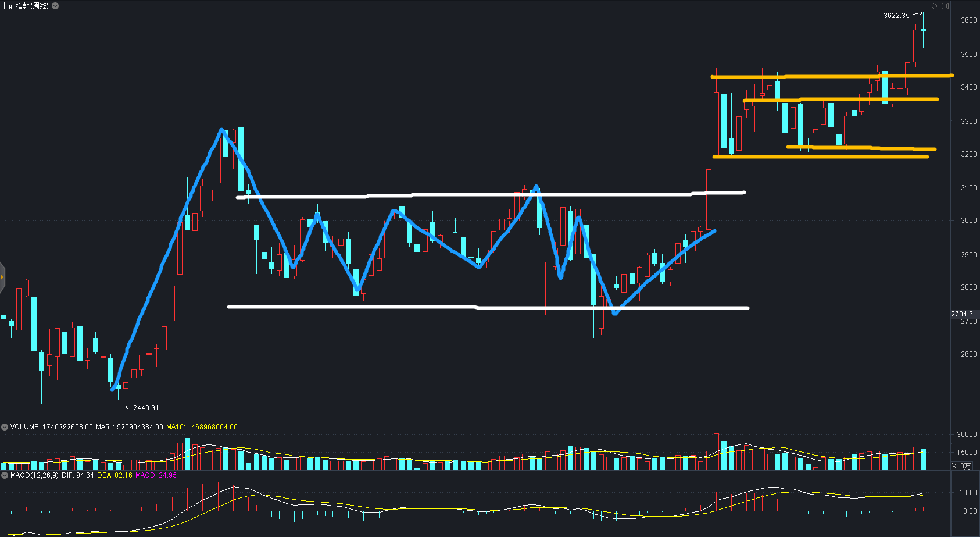Image resolution: width=980 pixels, height=537 pixels.
Task: Click the 3600 price axis label
Action: coord(969,20)
